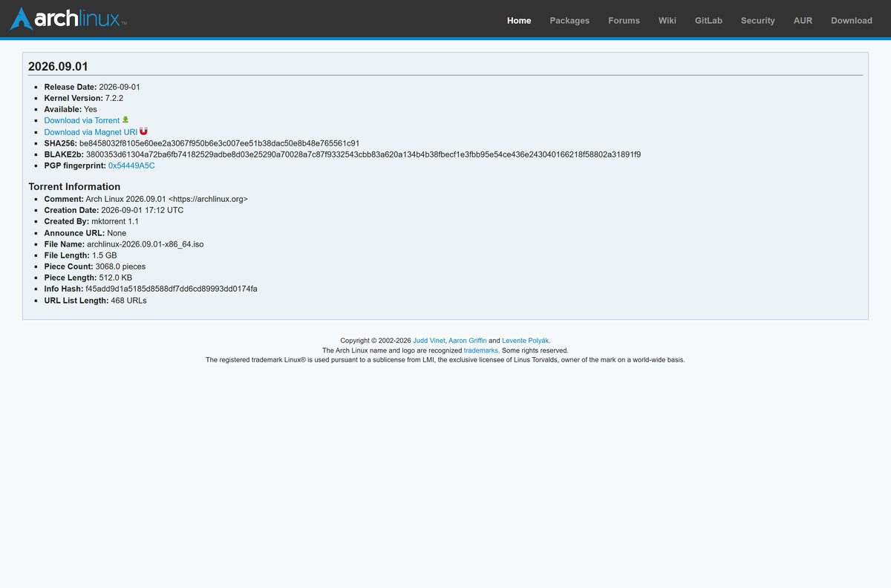Open Judd Vinet link in footer

tap(429, 341)
